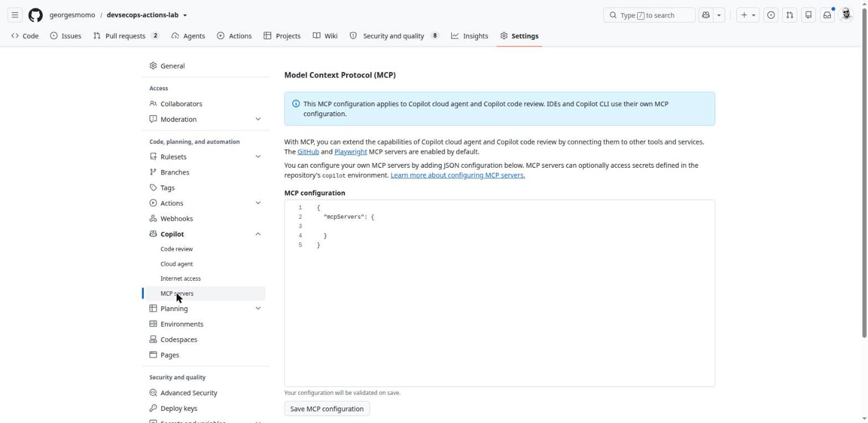
Task: Open Webhooks settings page
Action: click(x=177, y=219)
